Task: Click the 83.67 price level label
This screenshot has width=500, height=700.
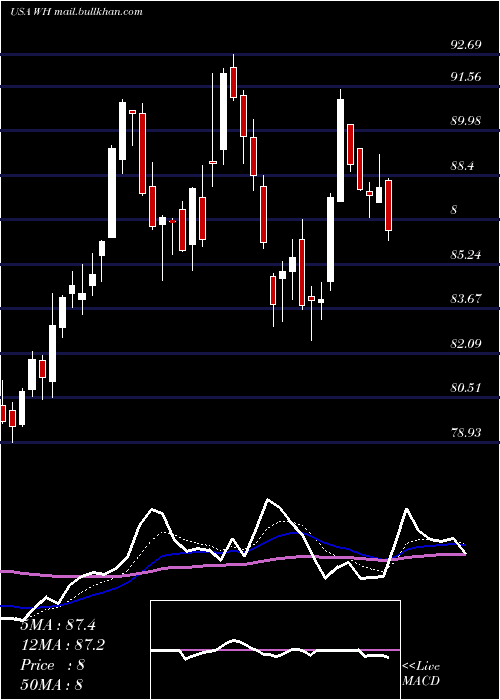Action: pyautogui.click(x=466, y=299)
